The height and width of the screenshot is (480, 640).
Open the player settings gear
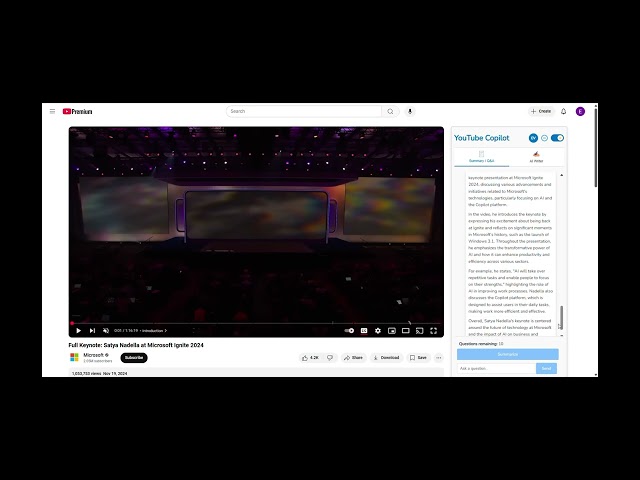point(378,331)
